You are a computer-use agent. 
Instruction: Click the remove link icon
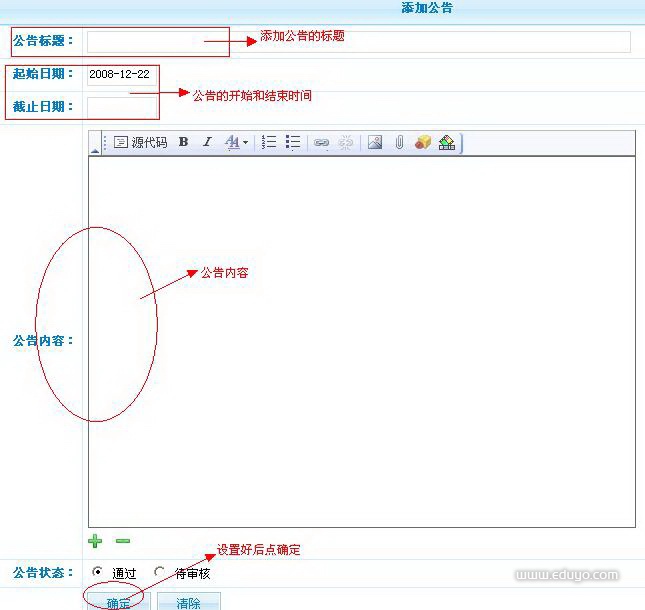[346, 143]
